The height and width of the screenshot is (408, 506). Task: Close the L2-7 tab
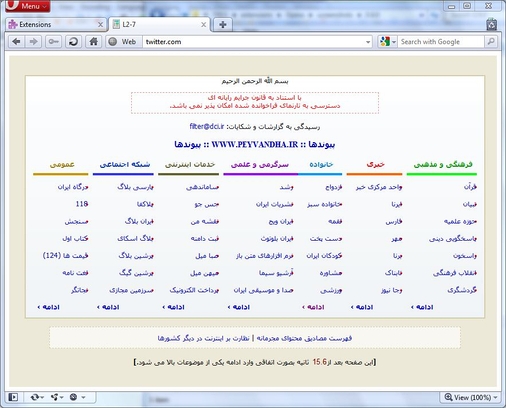[203, 25]
